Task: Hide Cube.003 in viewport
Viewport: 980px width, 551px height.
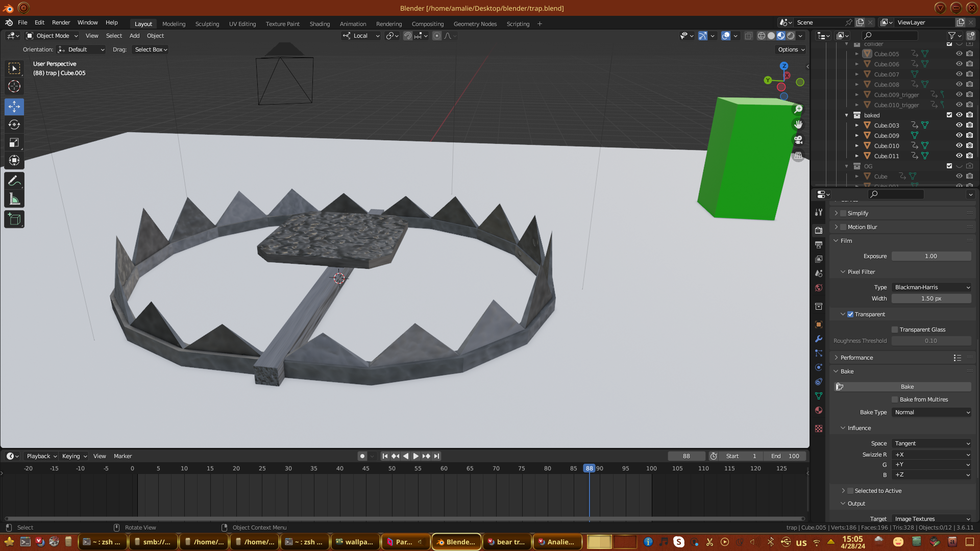Action: (x=959, y=125)
